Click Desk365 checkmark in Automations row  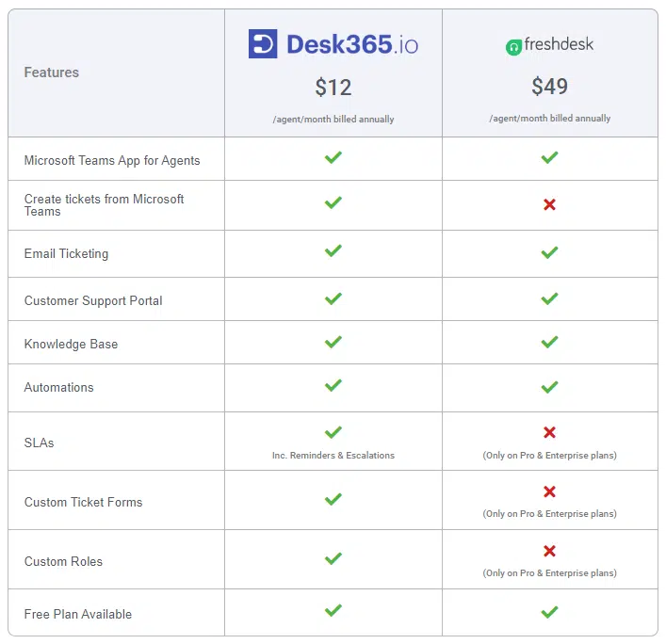(x=333, y=385)
